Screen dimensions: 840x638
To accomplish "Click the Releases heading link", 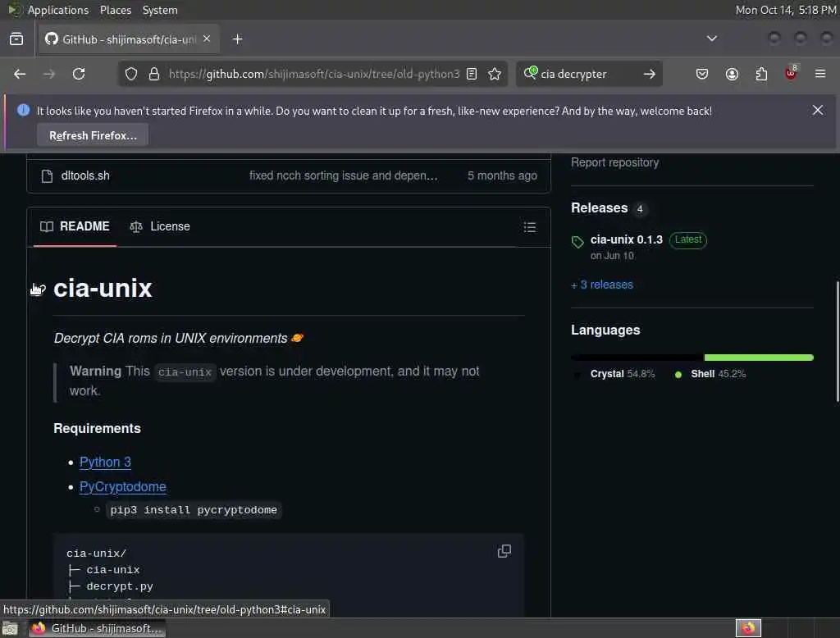I will click(x=599, y=207).
